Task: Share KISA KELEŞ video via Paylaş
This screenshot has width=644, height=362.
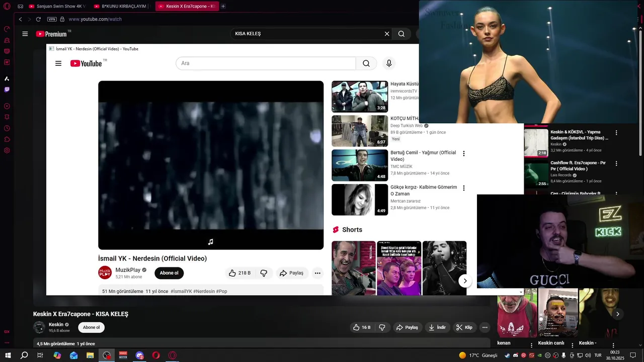Action: click(407, 327)
